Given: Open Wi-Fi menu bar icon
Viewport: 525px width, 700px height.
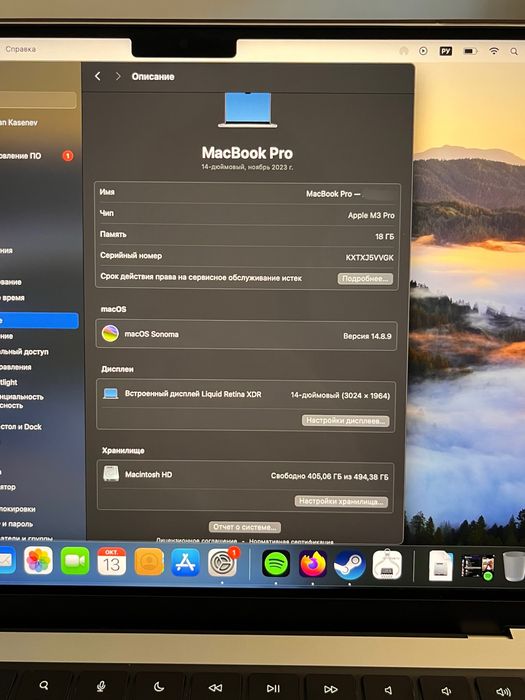Looking at the screenshot, I should click(x=494, y=51).
